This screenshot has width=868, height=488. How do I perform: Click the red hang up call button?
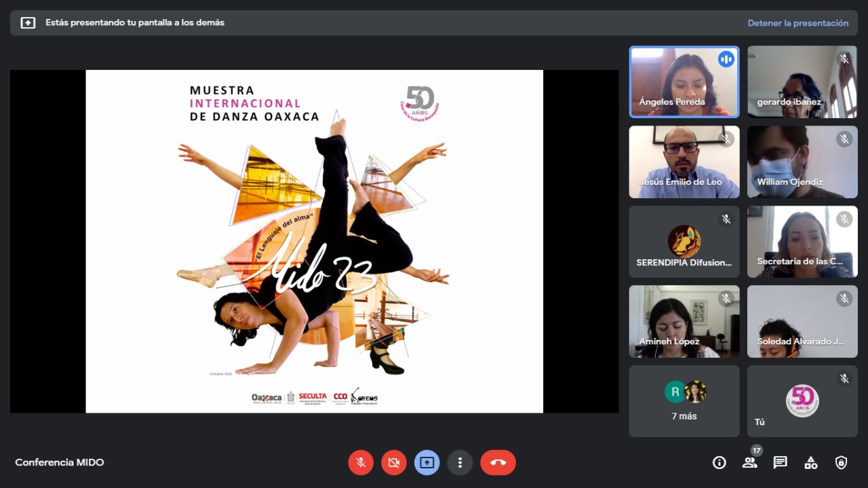pyautogui.click(x=498, y=463)
